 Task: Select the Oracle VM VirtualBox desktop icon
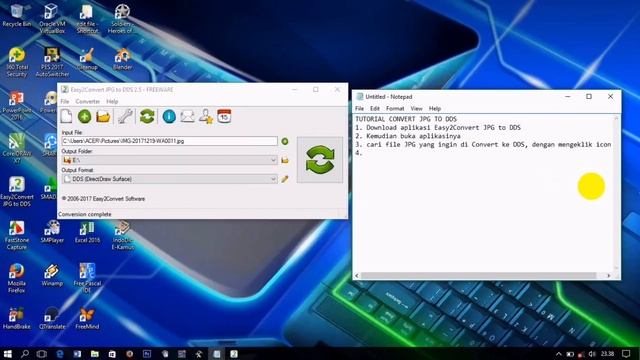tap(52, 18)
